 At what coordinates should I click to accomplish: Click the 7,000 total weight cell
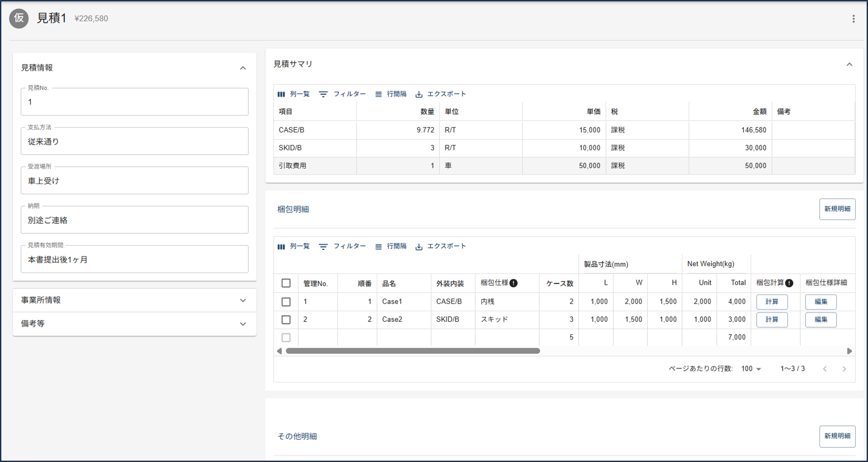click(734, 337)
